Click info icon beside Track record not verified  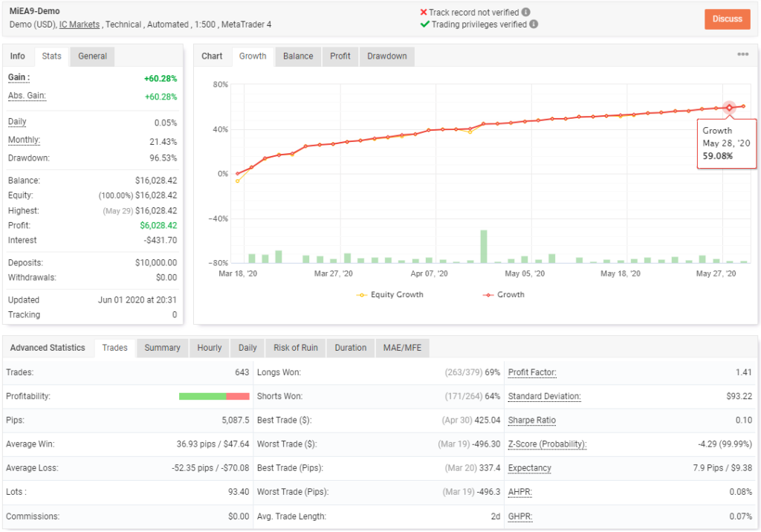pyautogui.click(x=525, y=12)
